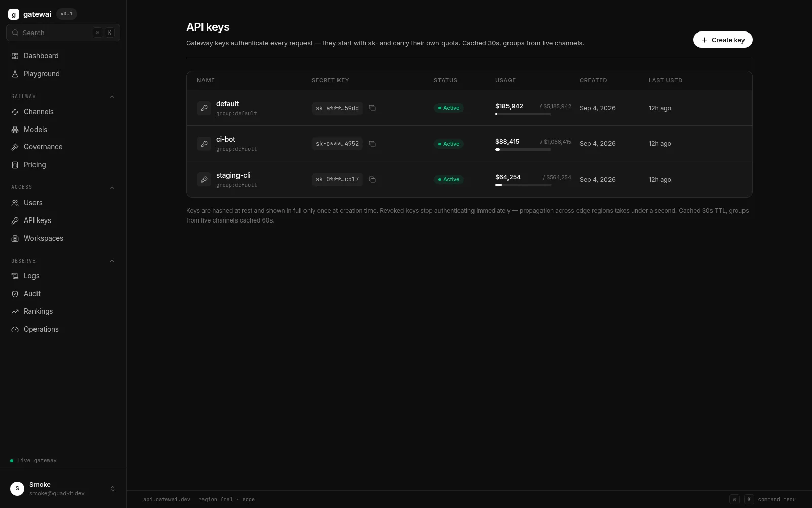Select API keys in sidebar
812x508 pixels.
pos(63,220)
